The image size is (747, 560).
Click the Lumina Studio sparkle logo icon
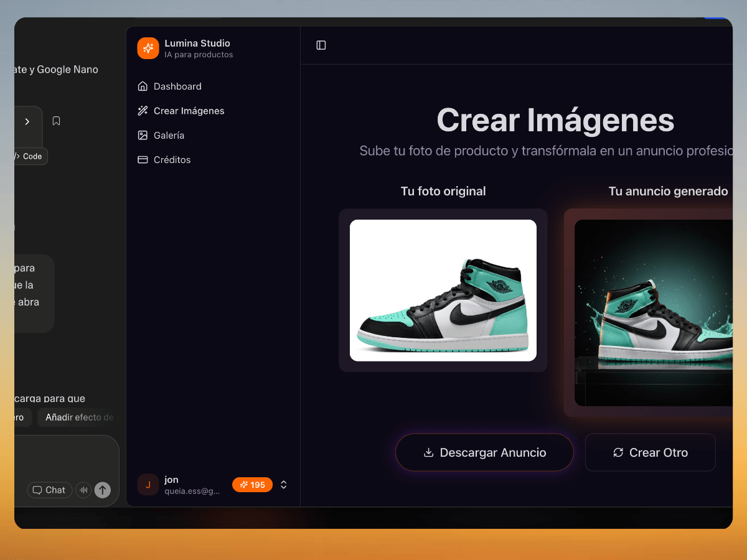click(148, 48)
